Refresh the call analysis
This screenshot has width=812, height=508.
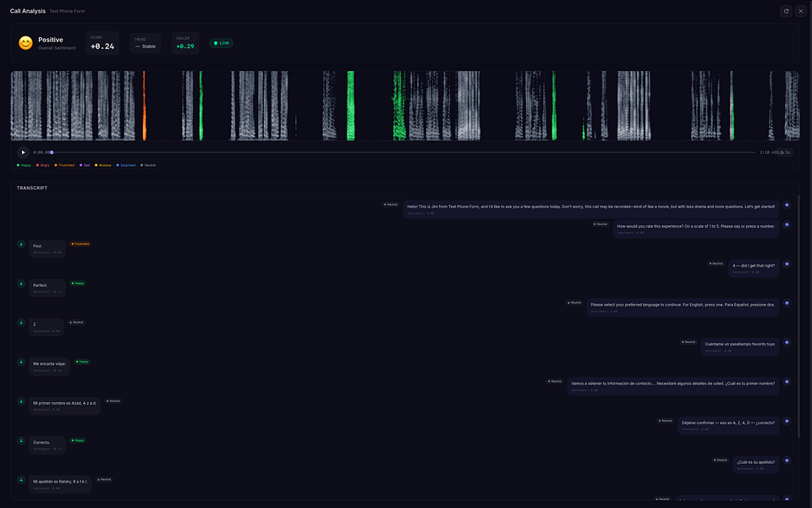click(786, 11)
